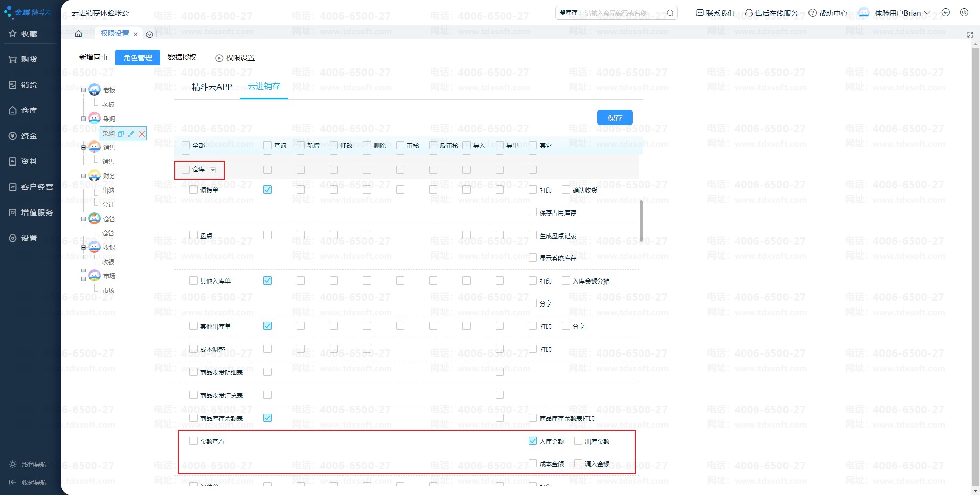Delete the 采购 role with red X icon
The width and height of the screenshot is (980, 495).
(x=142, y=134)
